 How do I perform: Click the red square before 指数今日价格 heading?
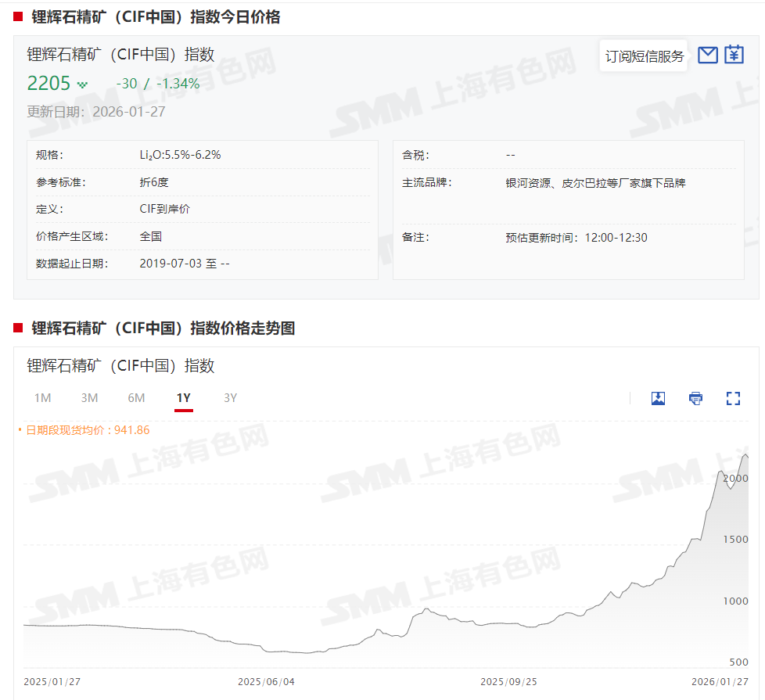click(18, 16)
